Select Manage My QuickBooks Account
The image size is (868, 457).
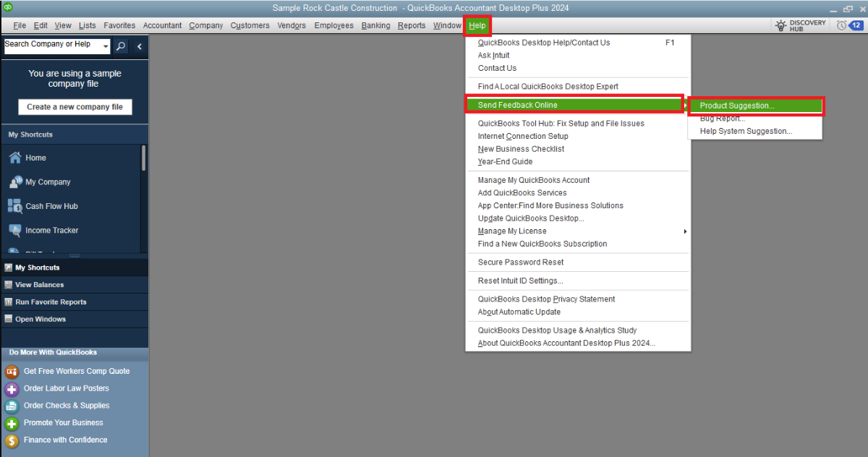[x=578, y=180]
